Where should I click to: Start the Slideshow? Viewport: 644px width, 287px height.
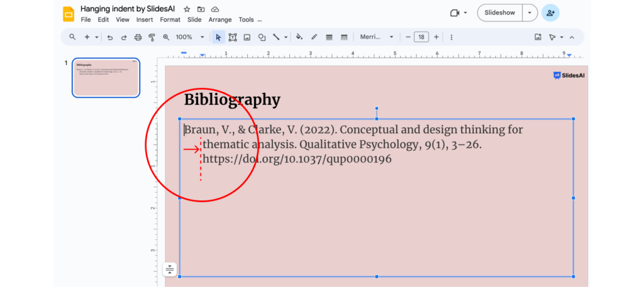coord(501,13)
